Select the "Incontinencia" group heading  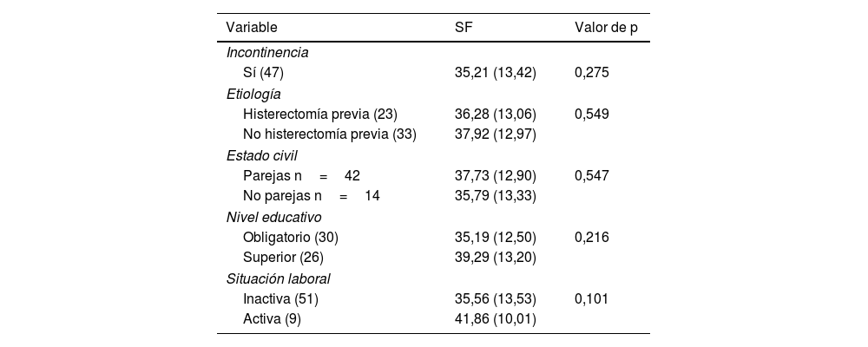point(267,52)
